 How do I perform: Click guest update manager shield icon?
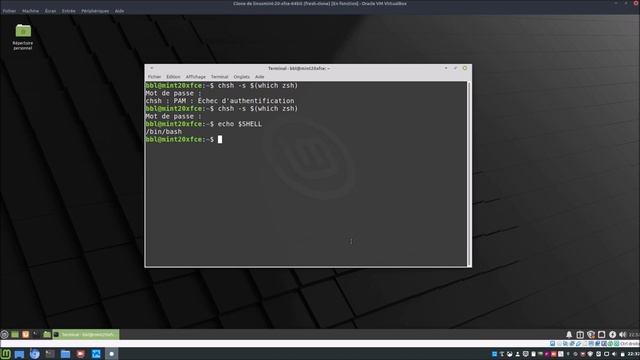tap(591, 335)
